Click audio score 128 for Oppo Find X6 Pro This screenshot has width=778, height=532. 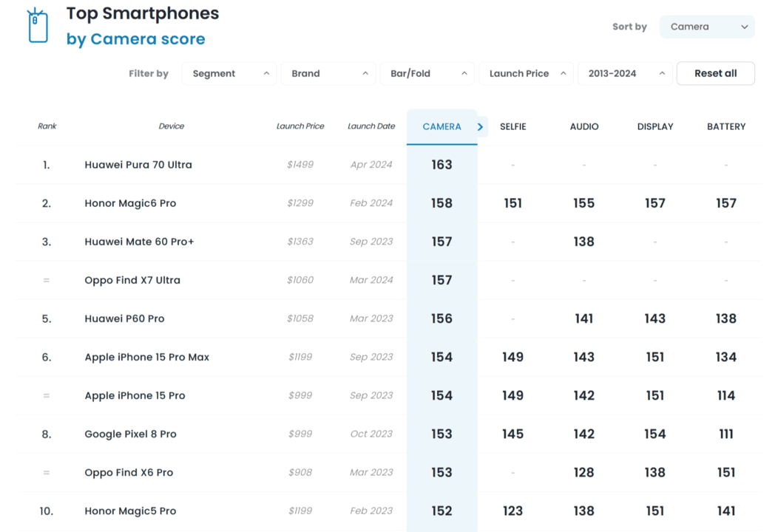(584, 472)
